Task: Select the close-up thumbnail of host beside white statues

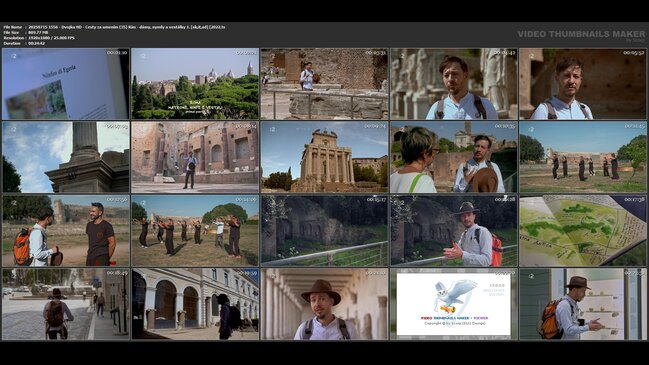Action: tap(454, 84)
